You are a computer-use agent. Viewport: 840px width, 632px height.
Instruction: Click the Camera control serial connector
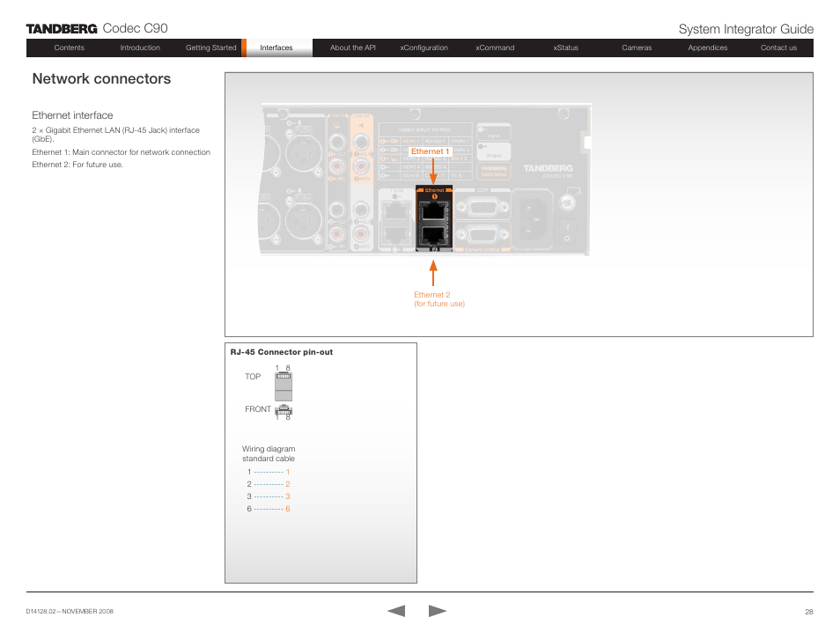pos(483,234)
